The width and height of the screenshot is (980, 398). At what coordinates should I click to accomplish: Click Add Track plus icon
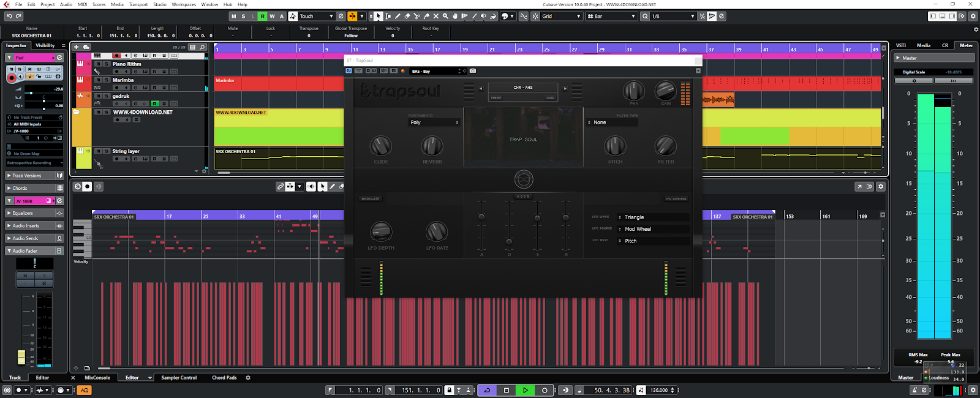pos(77,47)
